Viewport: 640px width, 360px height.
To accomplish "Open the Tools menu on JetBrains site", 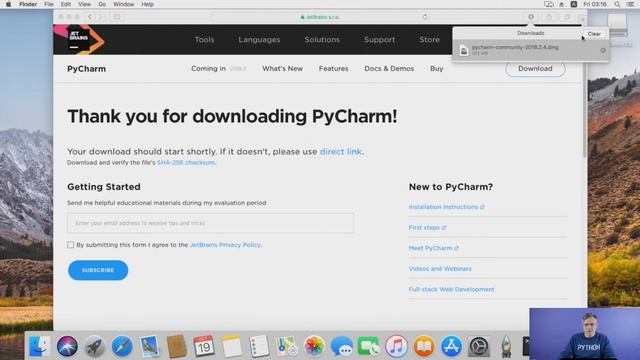I will tap(204, 40).
